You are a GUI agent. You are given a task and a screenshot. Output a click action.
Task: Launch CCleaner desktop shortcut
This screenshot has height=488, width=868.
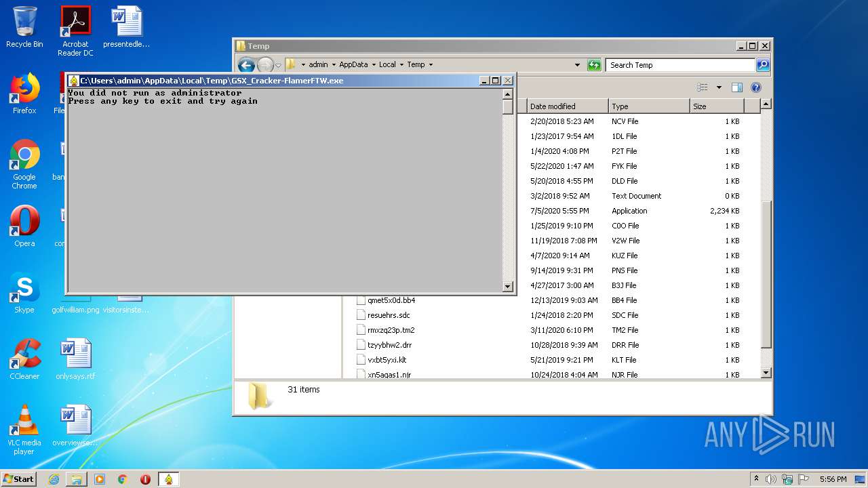[24, 359]
